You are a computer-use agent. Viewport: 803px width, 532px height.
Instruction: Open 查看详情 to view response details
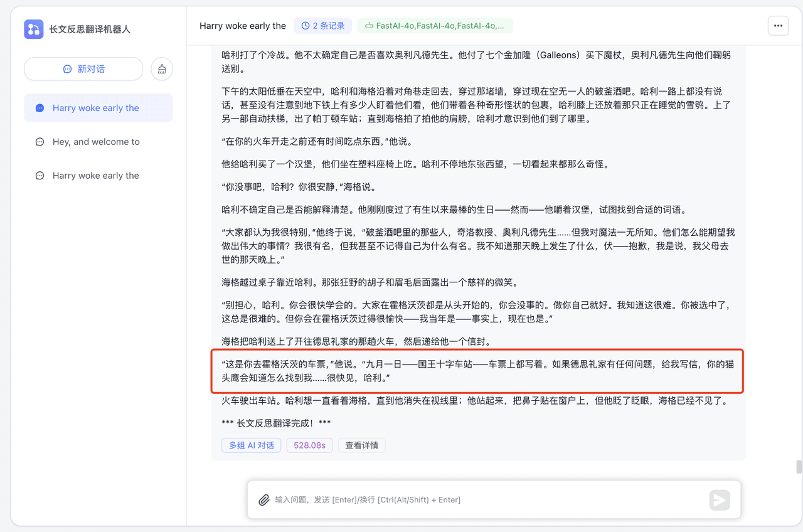click(361, 445)
